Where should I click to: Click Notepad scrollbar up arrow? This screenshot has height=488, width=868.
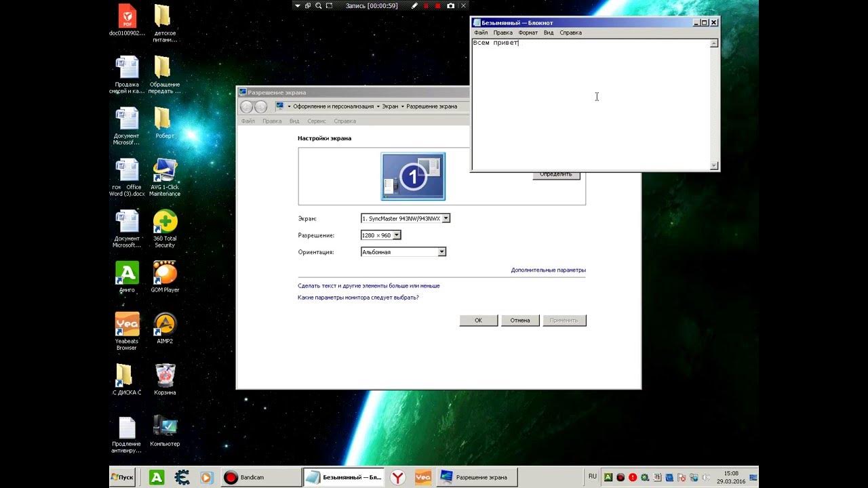click(714, 43)
